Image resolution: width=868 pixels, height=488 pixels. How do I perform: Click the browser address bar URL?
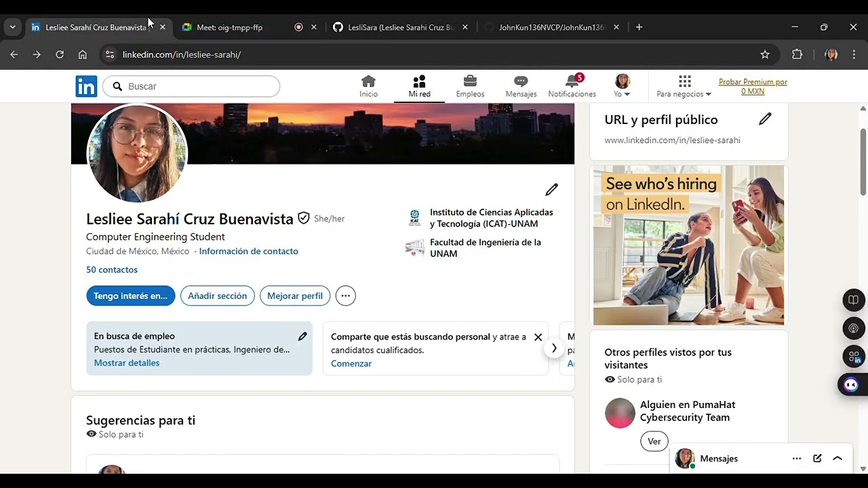(182, 54)
